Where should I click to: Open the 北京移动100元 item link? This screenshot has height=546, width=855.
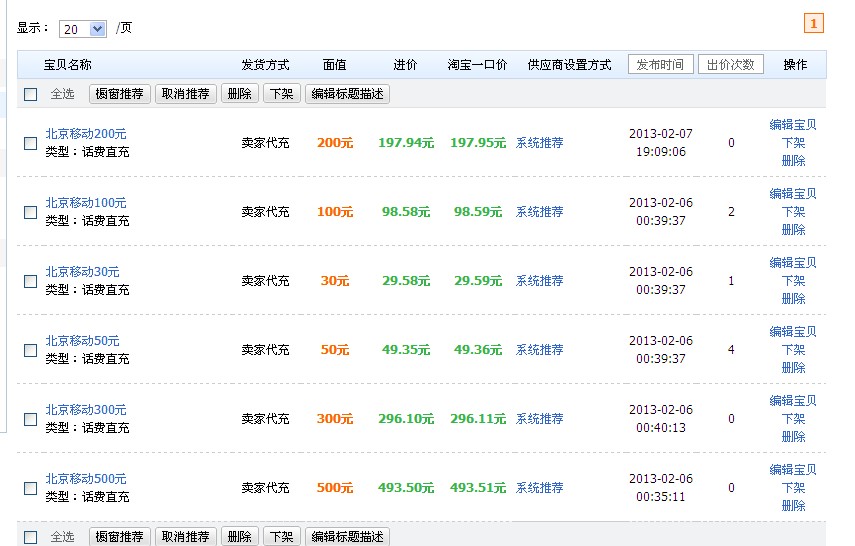[x=86, y=203]
